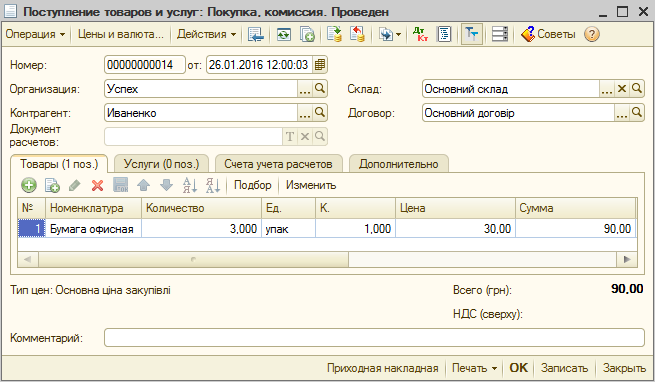Click the post document icon with green arrow
Screen dimensions: 655x382
pos(334,34)
